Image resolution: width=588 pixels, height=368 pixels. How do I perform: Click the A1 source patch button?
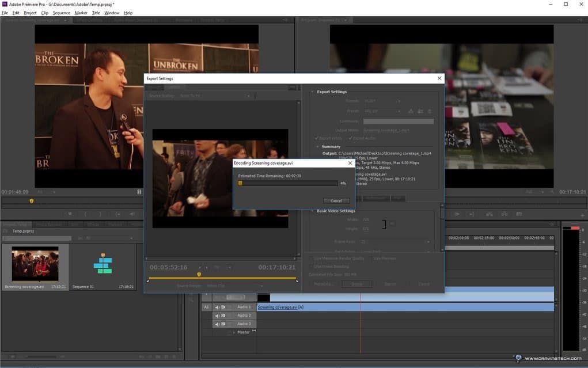click(206, 307)
